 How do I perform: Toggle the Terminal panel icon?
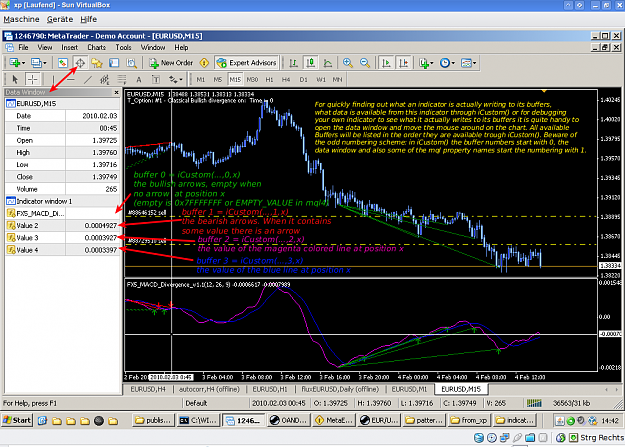tap(114, 63)
